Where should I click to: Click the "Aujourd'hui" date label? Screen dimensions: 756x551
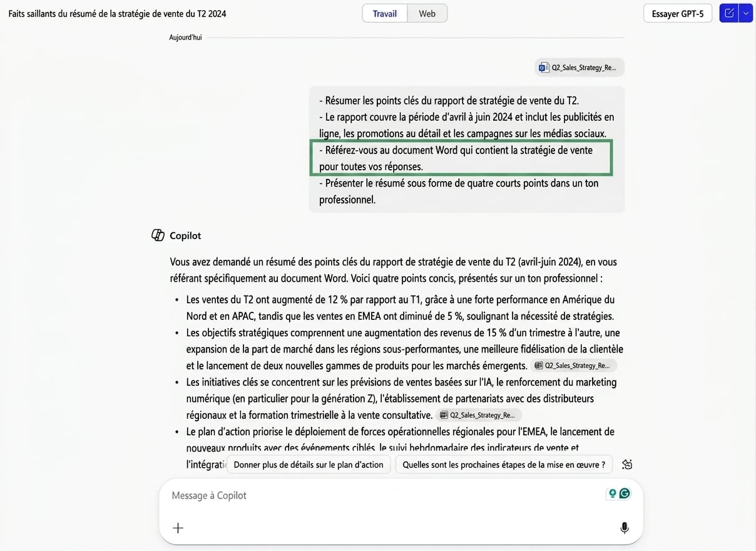point(185,38)
